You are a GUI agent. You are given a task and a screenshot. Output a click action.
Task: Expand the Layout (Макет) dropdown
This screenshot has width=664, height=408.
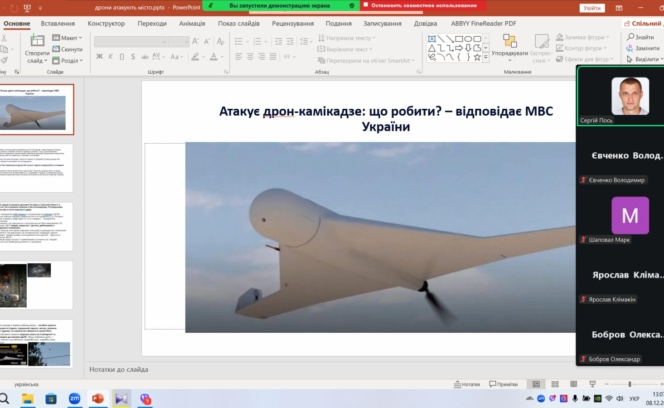point(69,38)
